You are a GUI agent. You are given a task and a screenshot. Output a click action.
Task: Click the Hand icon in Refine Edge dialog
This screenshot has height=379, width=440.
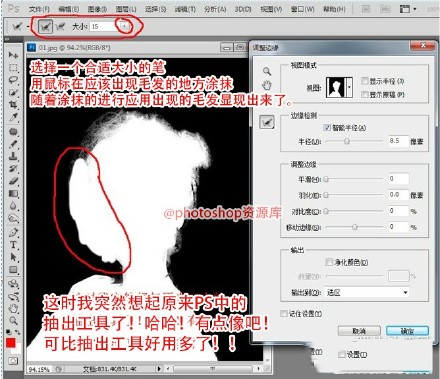click(x=267, y=85)
